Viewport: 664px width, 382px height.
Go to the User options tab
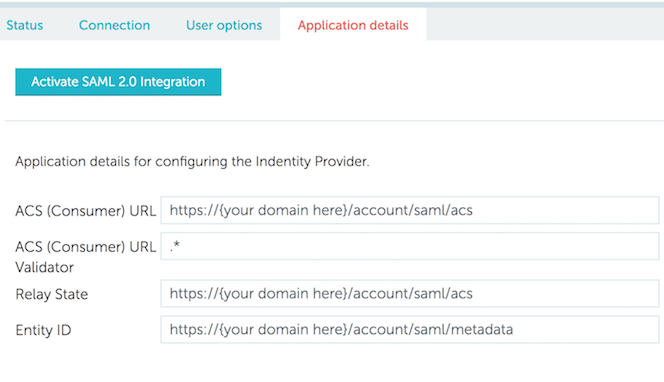click(x=224, y=25)
